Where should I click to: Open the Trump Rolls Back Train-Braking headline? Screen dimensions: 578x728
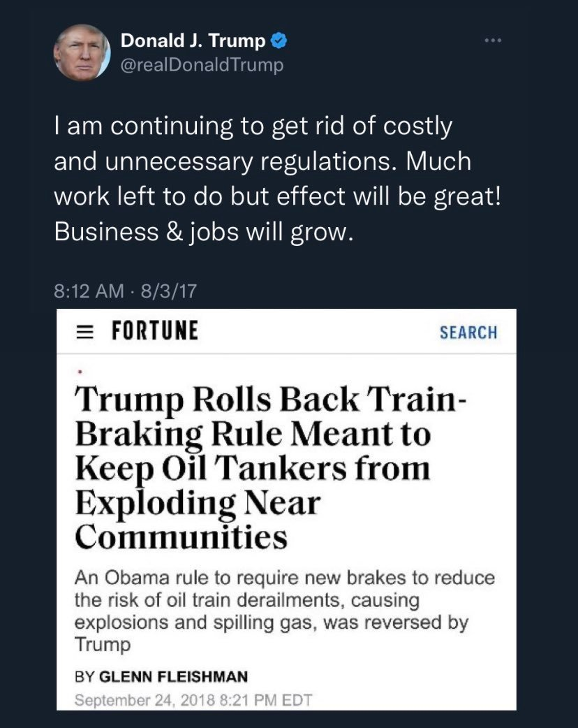click(270, 467)
